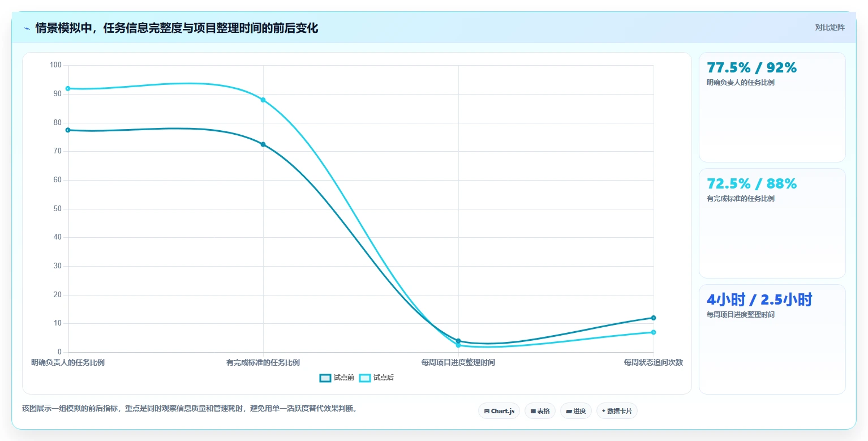The width and height of the screenshot is (868, 441).
Task: Click the Chart.js tag chip
Action: click(499, 411)
